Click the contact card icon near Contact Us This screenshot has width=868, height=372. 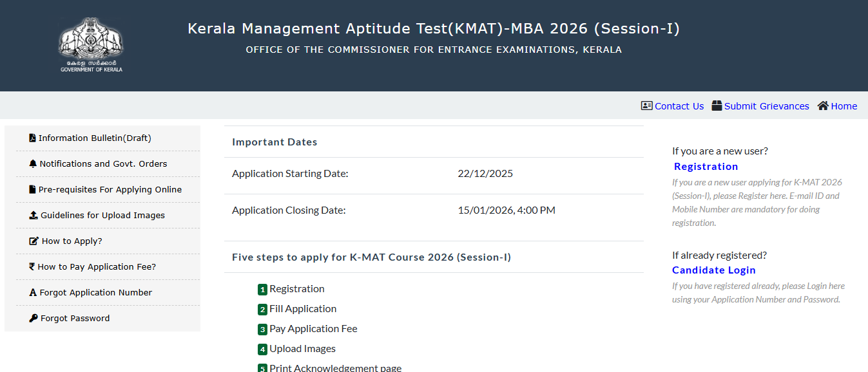pyautogui.click(x=646, y=106)
